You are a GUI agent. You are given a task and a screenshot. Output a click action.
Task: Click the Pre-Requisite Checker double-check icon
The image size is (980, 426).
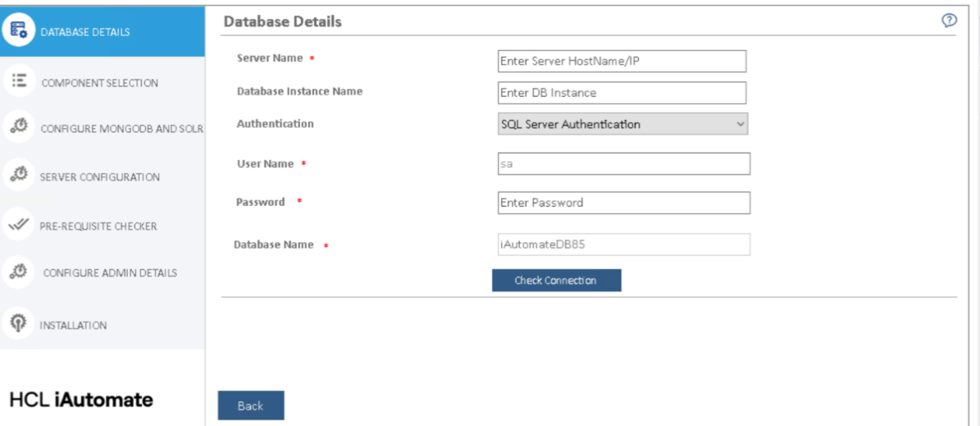pos(18,223)
